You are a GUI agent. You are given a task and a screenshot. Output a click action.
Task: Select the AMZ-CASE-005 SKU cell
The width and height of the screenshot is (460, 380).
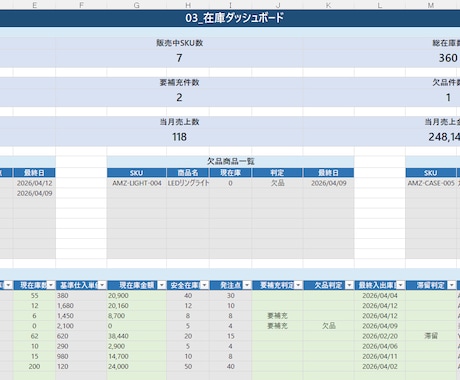pos(431,183)
